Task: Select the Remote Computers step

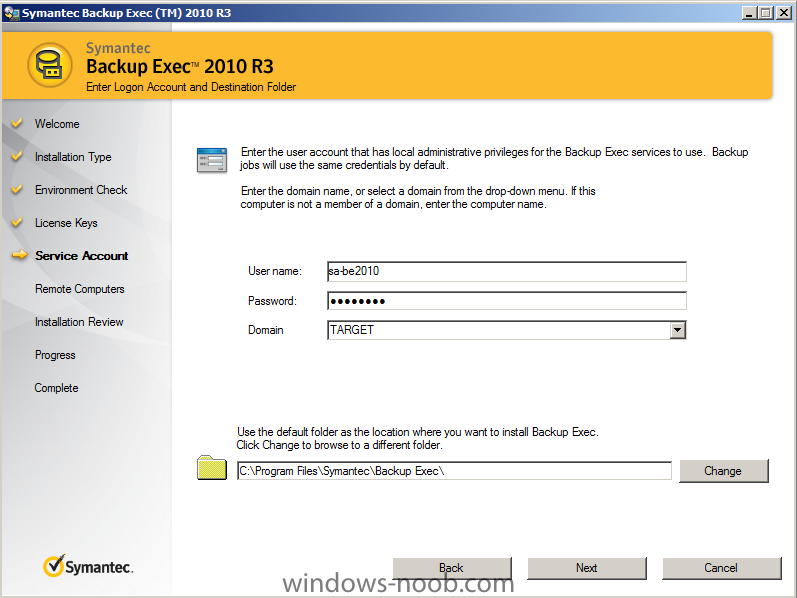Action: click(80, 289)
